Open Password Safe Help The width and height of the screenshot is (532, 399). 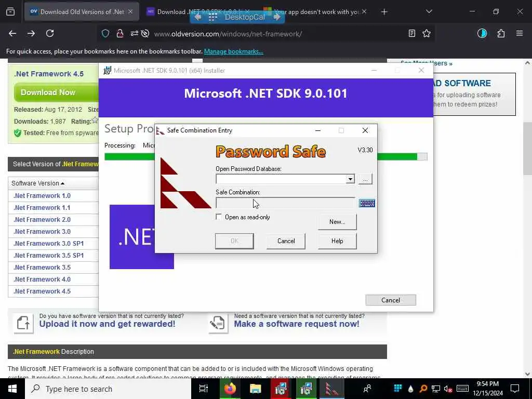pos(337,241)
